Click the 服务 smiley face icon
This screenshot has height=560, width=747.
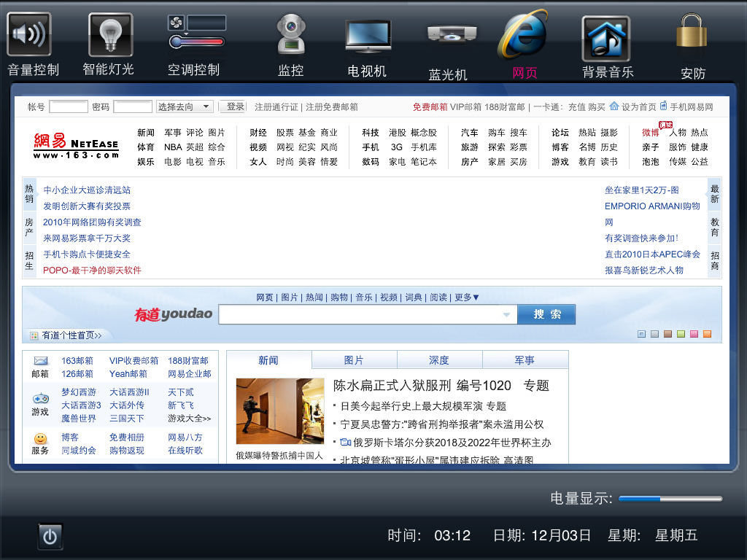(41, 438)
